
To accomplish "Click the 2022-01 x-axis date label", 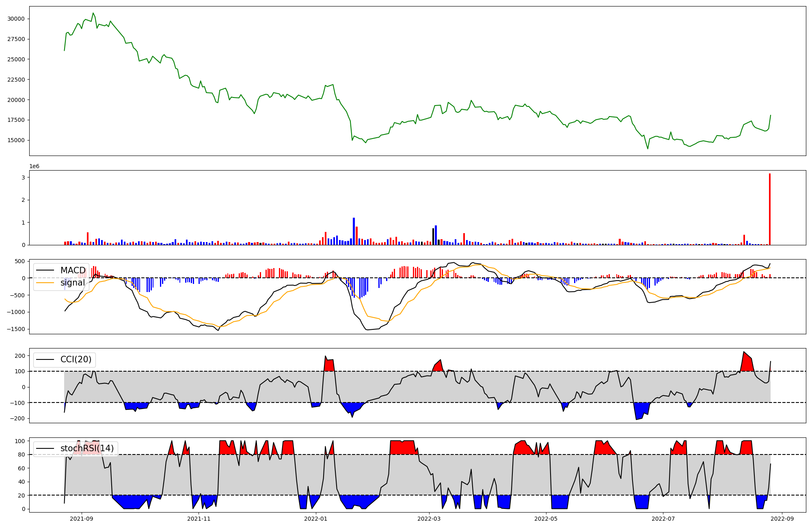I will coord(315,519).
